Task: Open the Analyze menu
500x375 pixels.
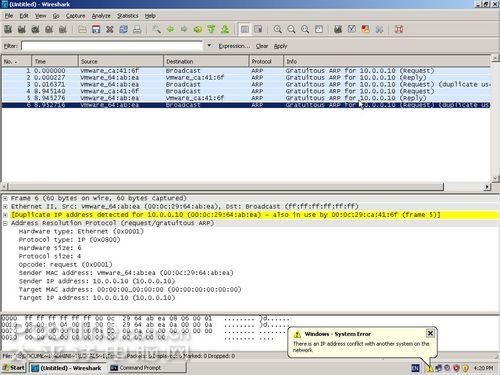Action: coord(101,16)
